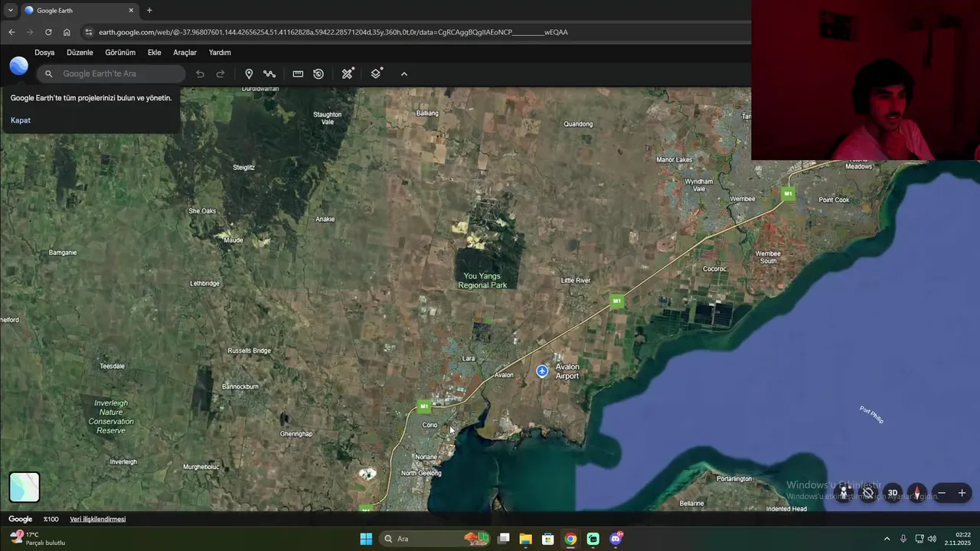
Task: Open the Veri ilişkilendirmesi link
Action: (98, 519)
